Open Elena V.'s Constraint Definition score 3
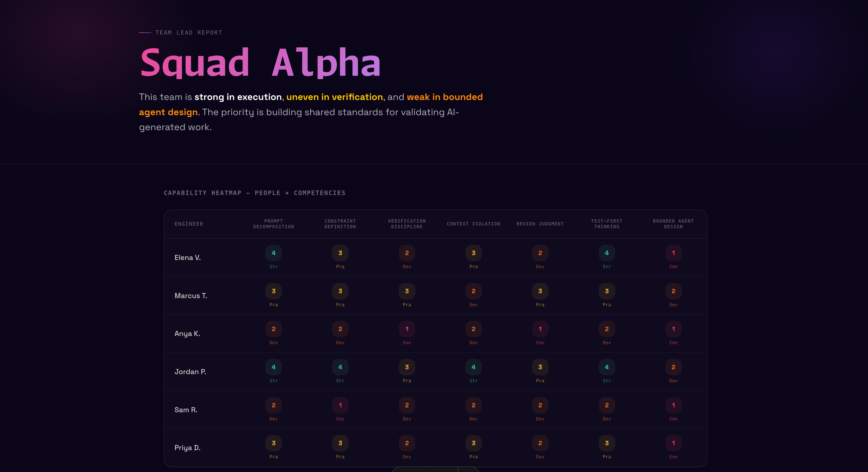 (340, 253)
